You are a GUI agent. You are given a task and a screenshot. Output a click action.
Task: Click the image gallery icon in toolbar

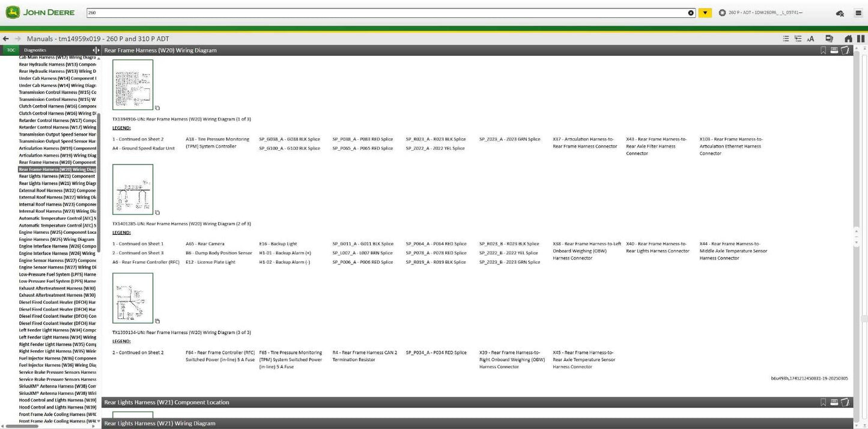point(829,38)
